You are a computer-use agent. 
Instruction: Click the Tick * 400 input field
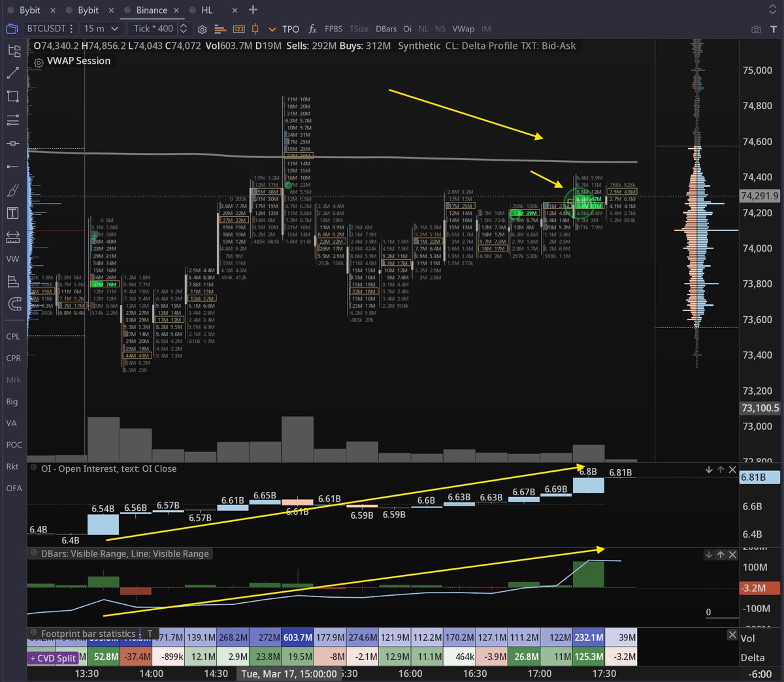[x=154, y=29]
